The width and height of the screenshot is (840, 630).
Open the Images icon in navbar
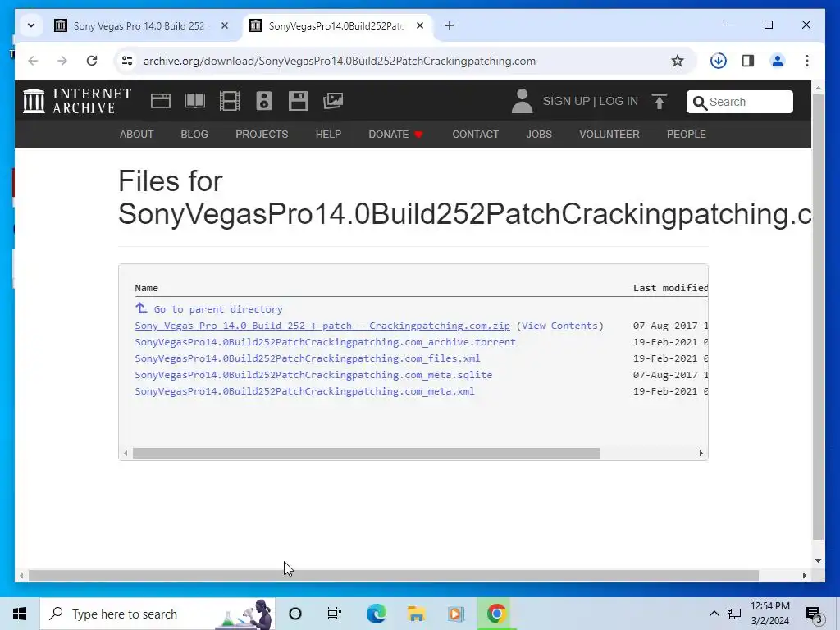tap(333, 101)
